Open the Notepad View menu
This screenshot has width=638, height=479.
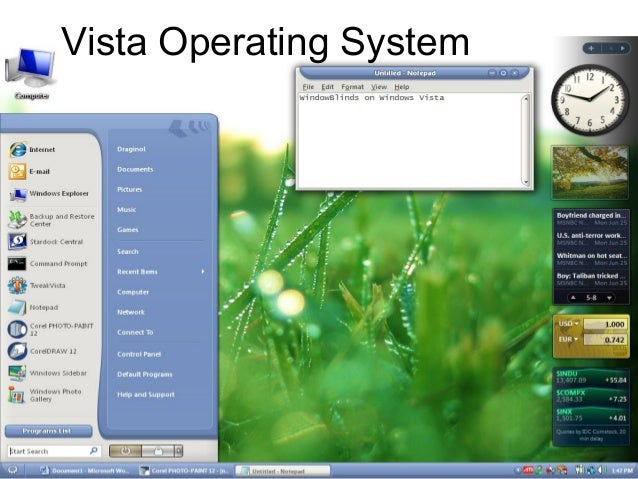[x=379, y=87]
